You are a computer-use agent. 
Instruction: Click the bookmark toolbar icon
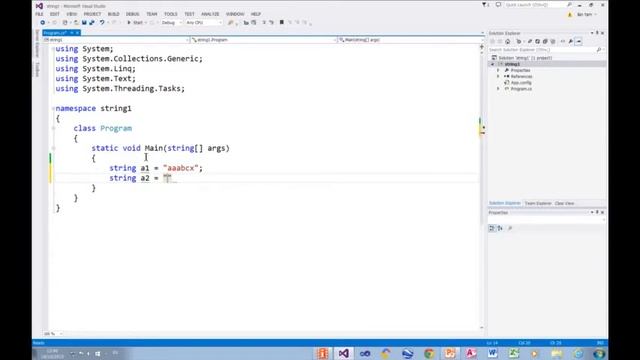282,23
